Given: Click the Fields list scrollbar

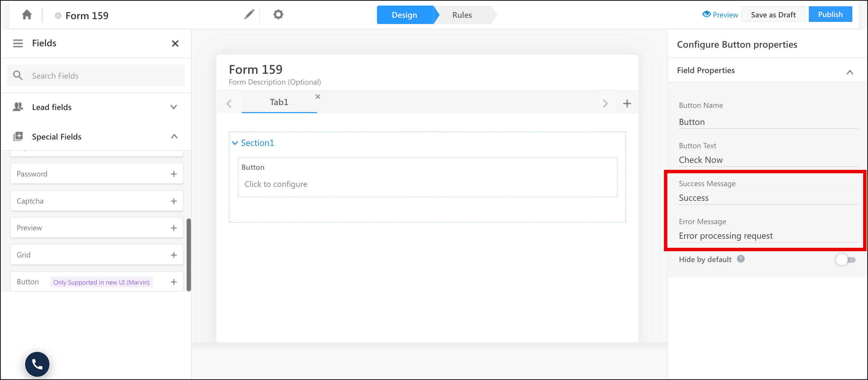Looking at the screenshot, I should coord(189,255).
